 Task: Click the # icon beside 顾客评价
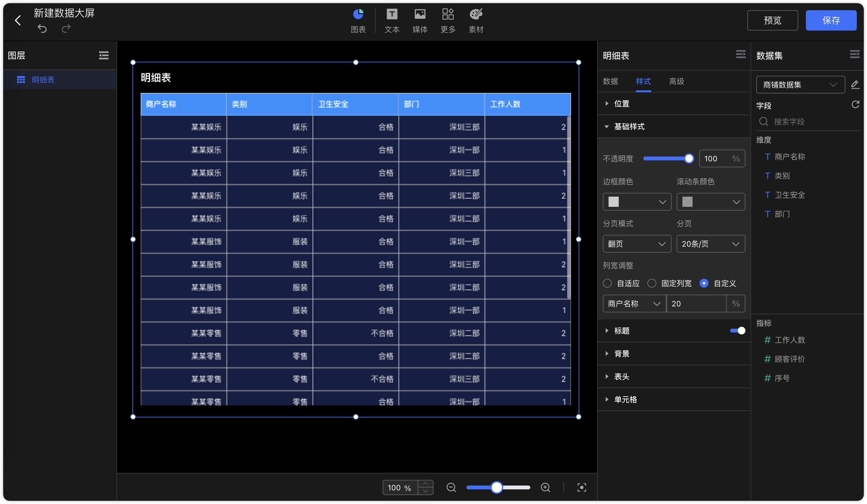click(767, 359)
